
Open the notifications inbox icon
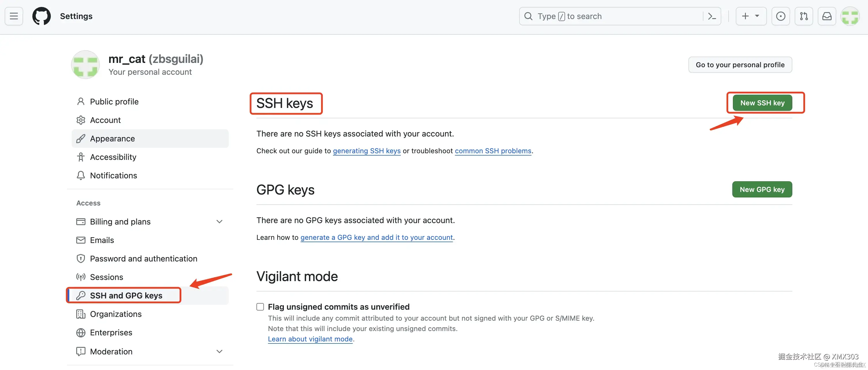[827, 16]
